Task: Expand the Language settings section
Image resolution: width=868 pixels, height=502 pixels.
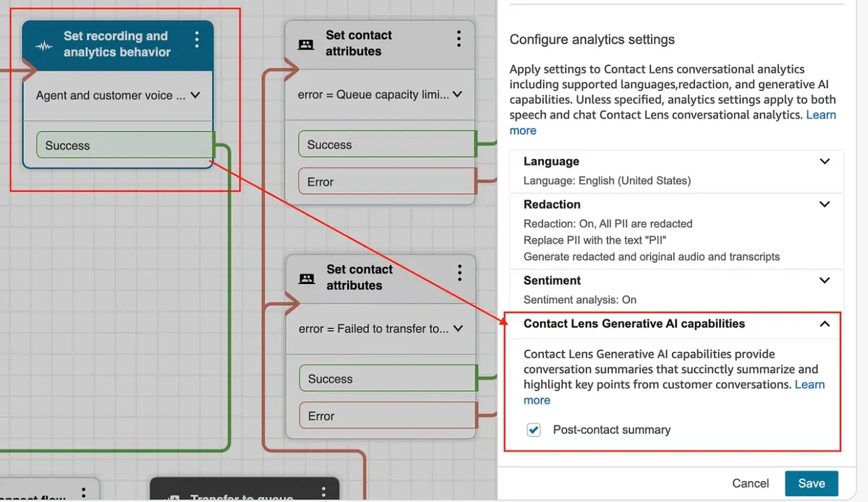Action: pyautogui.click(x=825, y=161)
